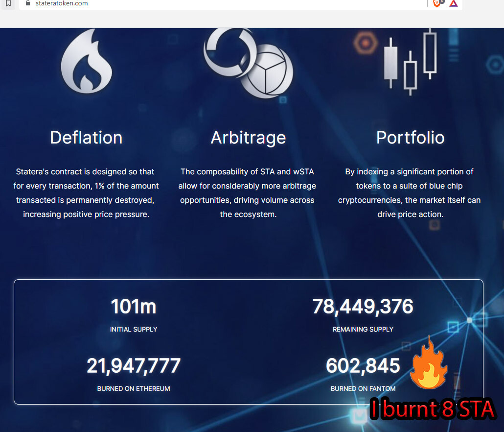Screen dimensions: 504x432
Task: Click the Brave Rewards triangle icon
Action: (454, 3)
